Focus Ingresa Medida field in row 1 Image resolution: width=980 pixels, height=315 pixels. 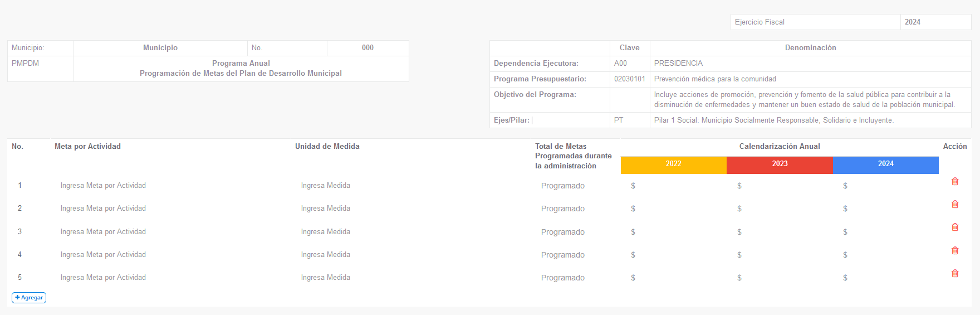[410, 186]
